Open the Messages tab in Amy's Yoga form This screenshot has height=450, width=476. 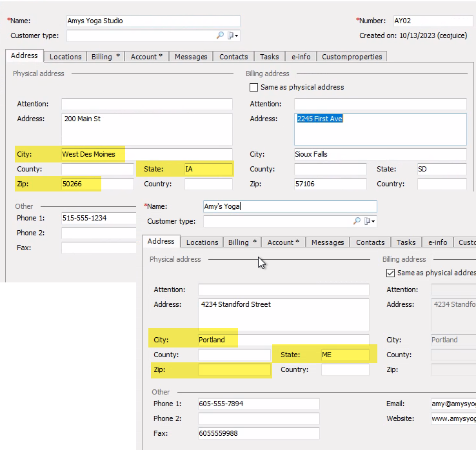[328, 242]
